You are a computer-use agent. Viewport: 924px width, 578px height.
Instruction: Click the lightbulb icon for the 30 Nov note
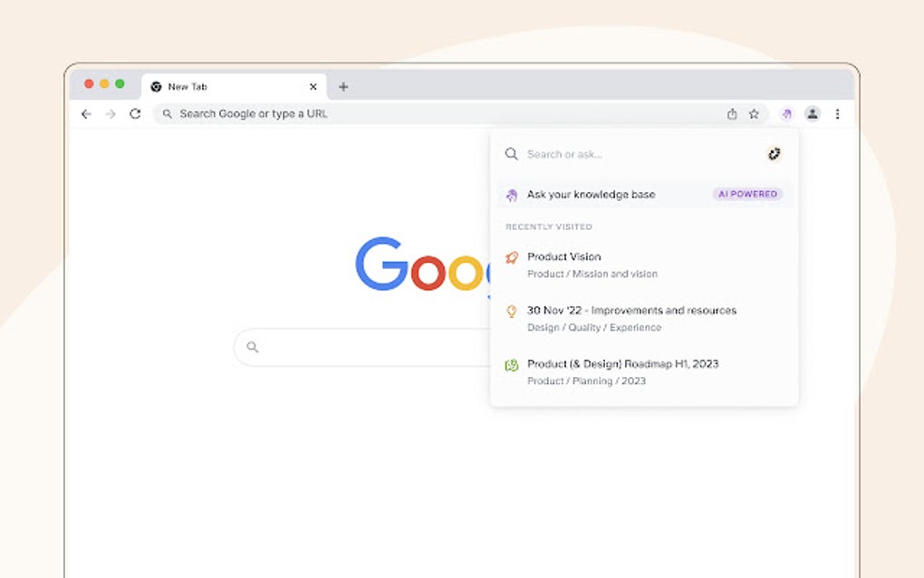pyautogui.click(x=513, y=311)
